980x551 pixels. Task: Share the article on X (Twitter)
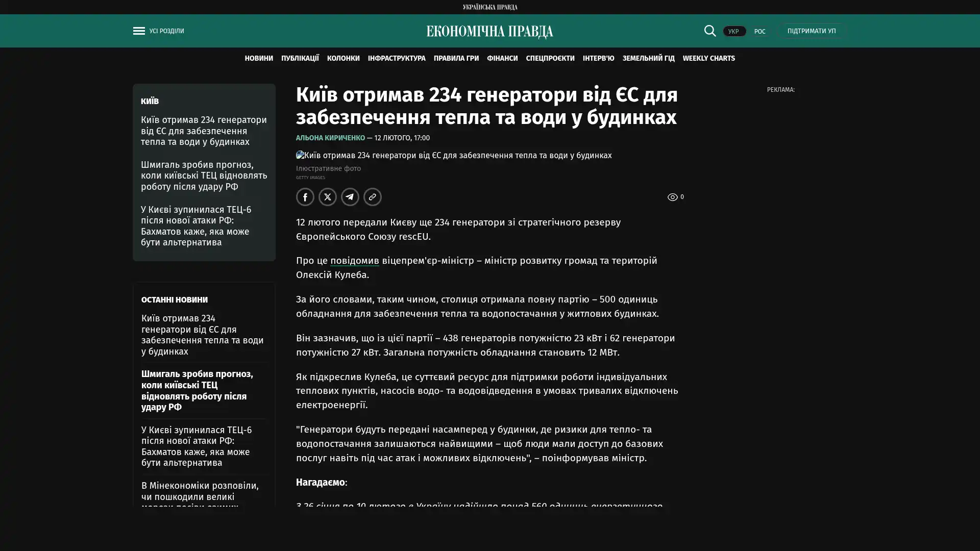327,197
